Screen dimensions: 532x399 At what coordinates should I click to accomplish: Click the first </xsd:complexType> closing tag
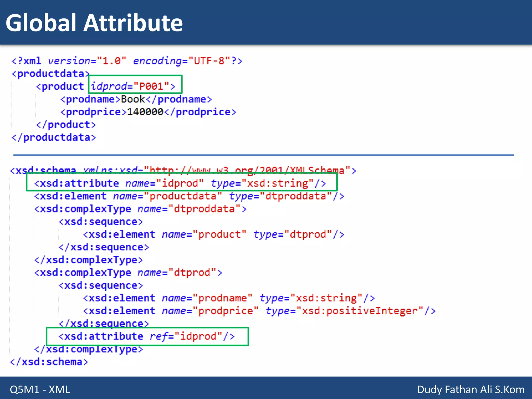tap(89, 260)
